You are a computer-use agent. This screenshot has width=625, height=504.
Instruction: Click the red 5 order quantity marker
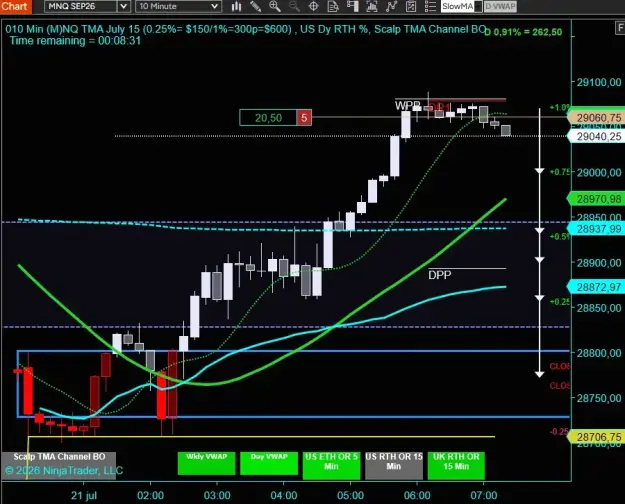pyautogui.click(x=304, y=118)
